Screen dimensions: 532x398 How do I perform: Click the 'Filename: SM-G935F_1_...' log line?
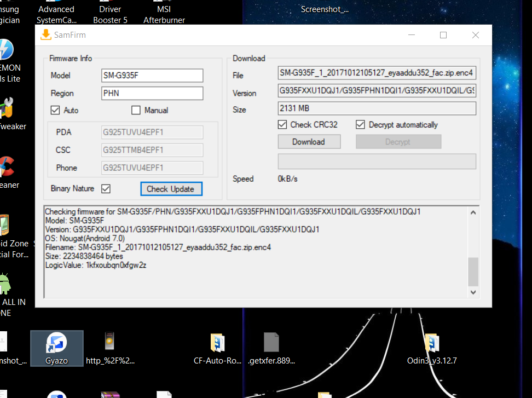[x=158, y=247]
